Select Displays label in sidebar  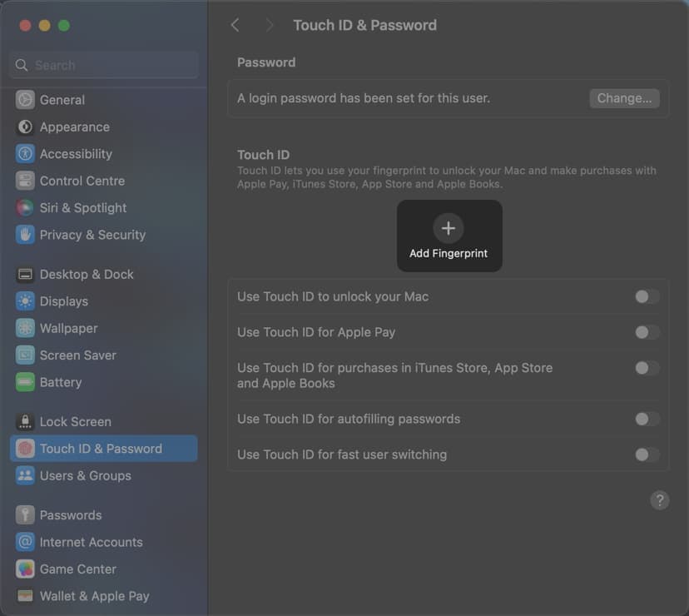pos(64,301)
